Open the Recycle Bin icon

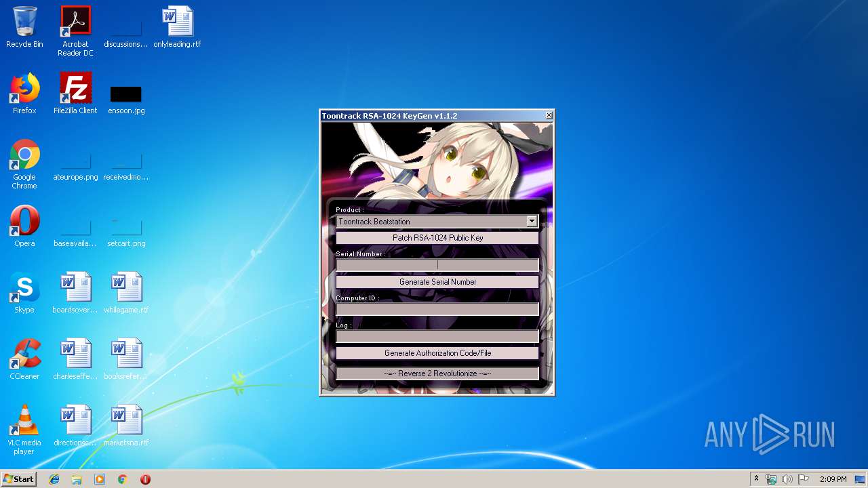[x=24, y=27]
